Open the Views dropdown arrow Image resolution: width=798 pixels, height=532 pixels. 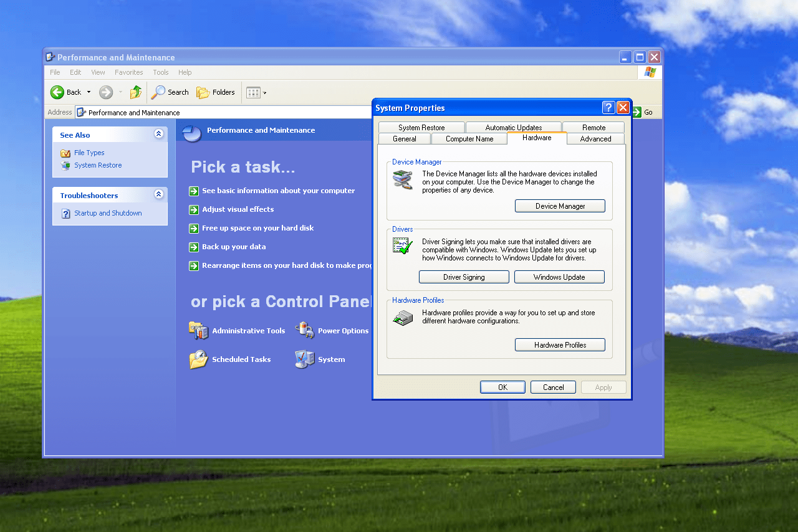pos(265,93)
